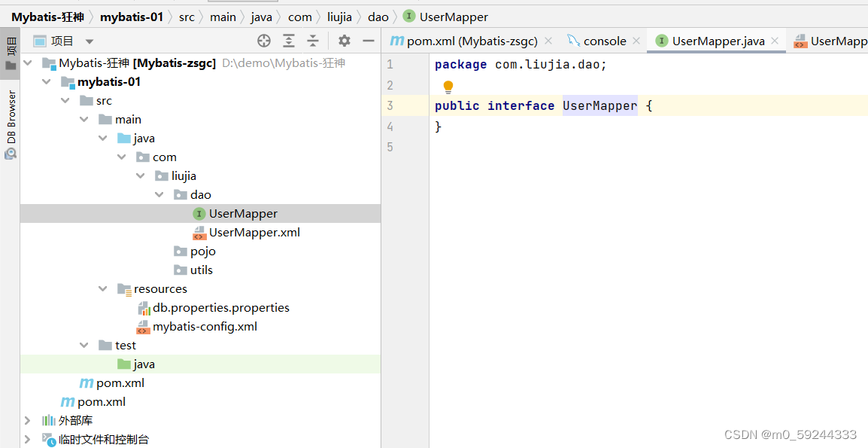Image resolution: width=868 pixels, height=448 pixels.
Task: Expand the 临时文件和控制台 node
Action: [28, 440]
